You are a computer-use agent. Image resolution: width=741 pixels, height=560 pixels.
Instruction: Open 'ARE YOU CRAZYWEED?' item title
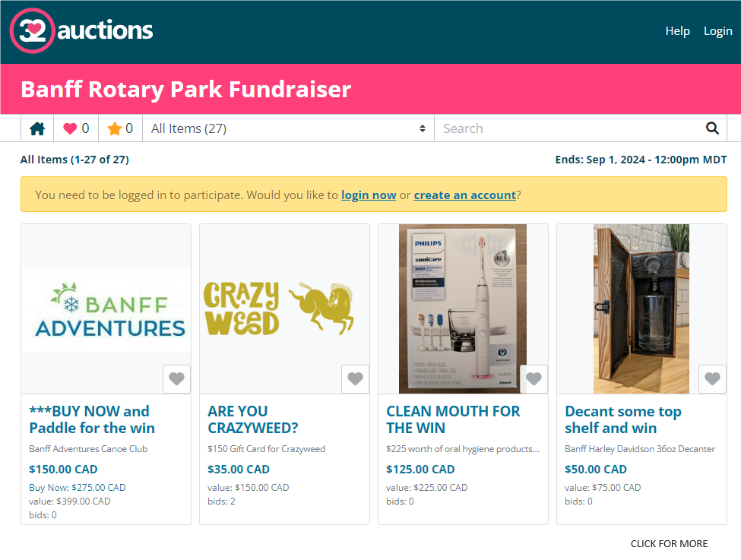[253, 419]
